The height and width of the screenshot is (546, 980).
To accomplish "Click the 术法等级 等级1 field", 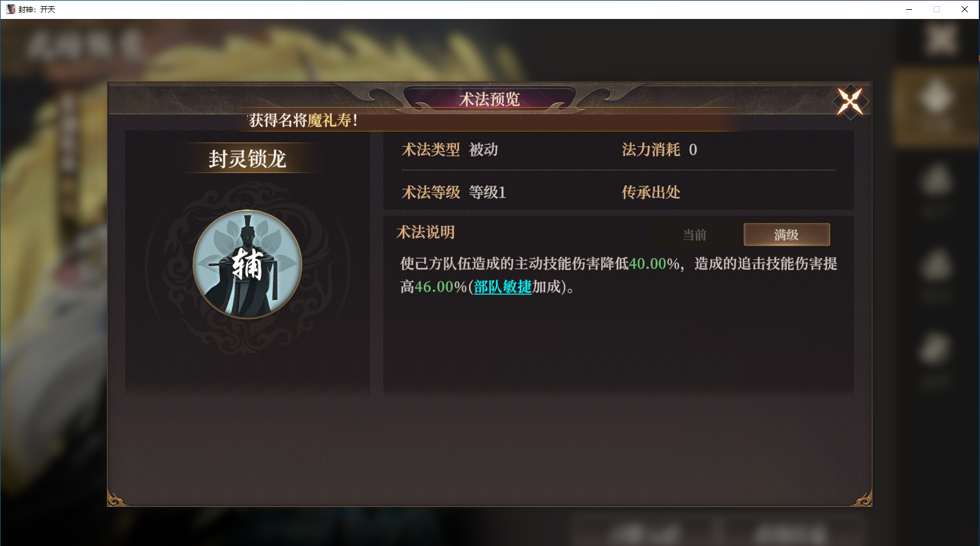I will [x=454, y=193].
